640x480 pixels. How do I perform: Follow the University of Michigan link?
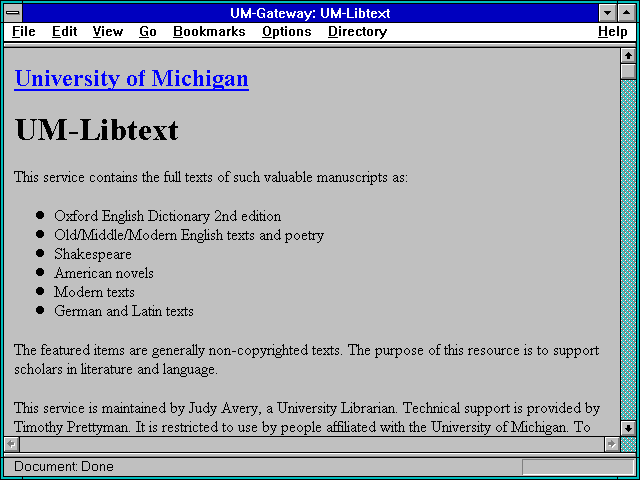[131, 79]
